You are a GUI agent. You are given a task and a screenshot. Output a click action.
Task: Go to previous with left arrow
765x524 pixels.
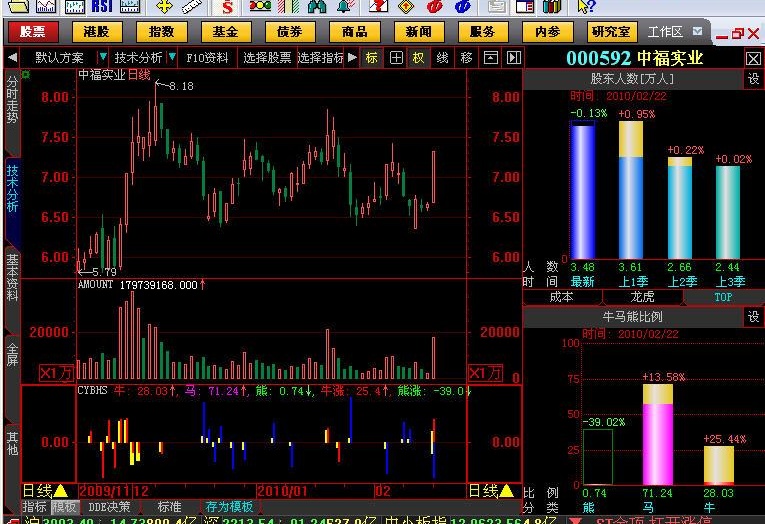click(x=13, y=58)
